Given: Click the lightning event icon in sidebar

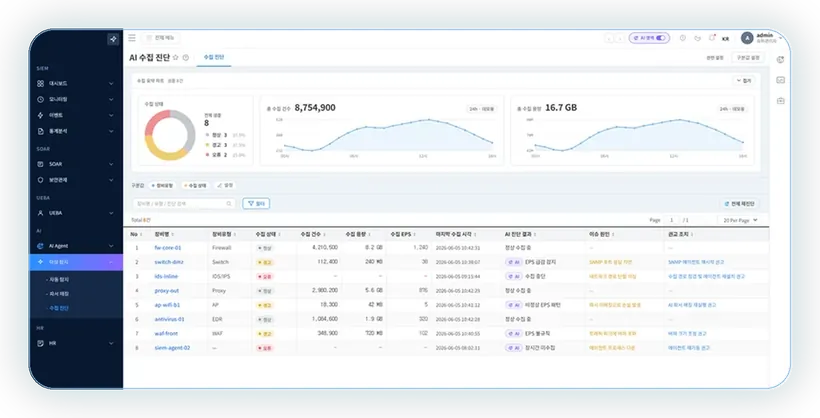Looking at the screenshot, I should 40,115.
